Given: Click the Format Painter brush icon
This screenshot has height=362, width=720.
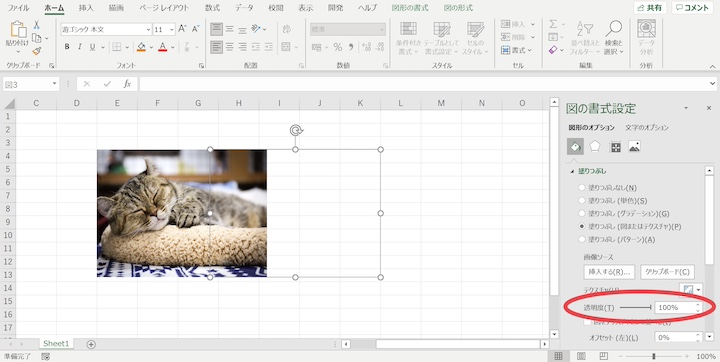Looking at the screenshot, I should pos(37,51).
